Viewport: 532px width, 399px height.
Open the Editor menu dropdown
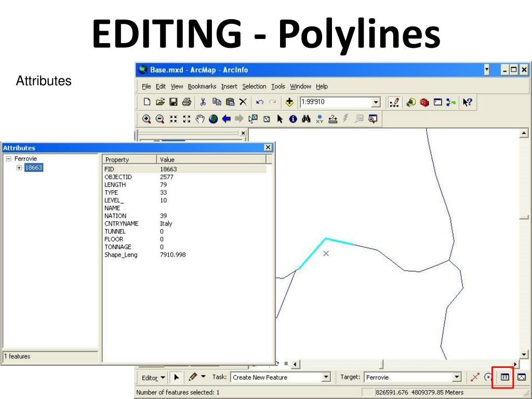click(153, 378)
